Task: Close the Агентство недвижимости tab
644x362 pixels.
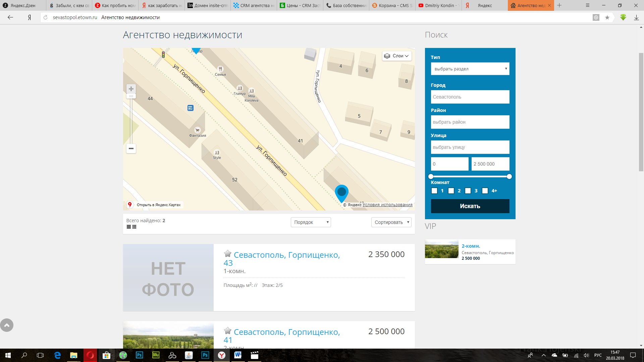Action: pos(549,5)
